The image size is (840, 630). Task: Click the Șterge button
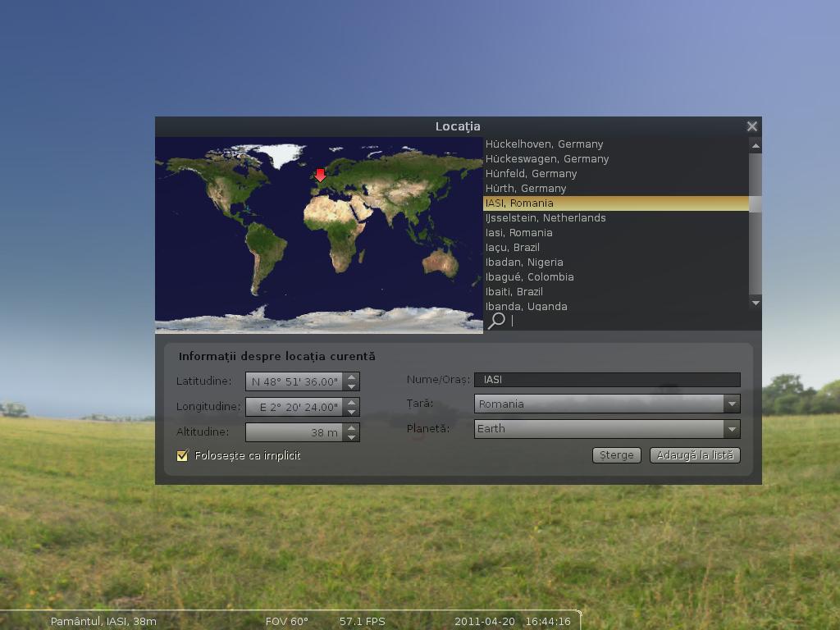(616, 455)
